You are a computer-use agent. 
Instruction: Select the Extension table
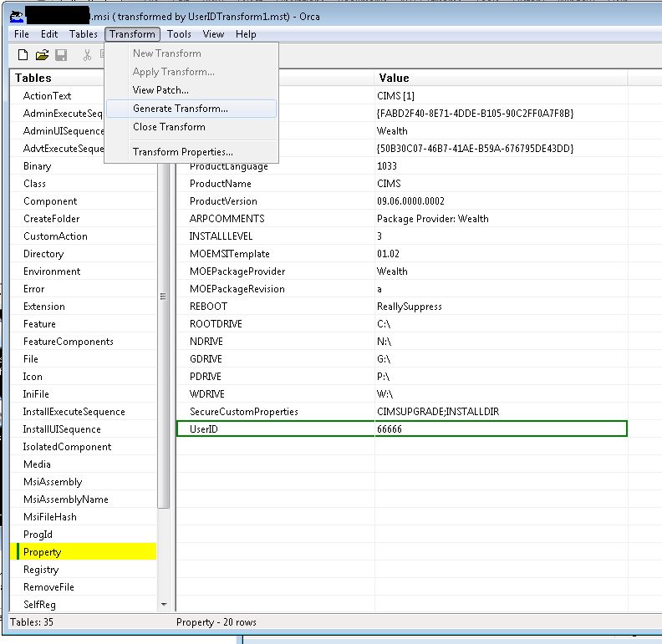[x=44, y=307]
